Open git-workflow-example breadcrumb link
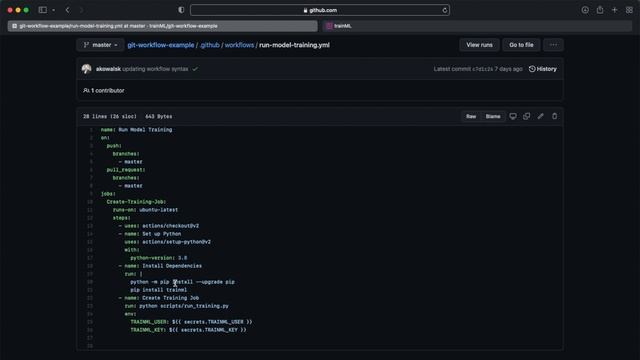The height and width of the screenshot is (360, 640). coord(161,45)
